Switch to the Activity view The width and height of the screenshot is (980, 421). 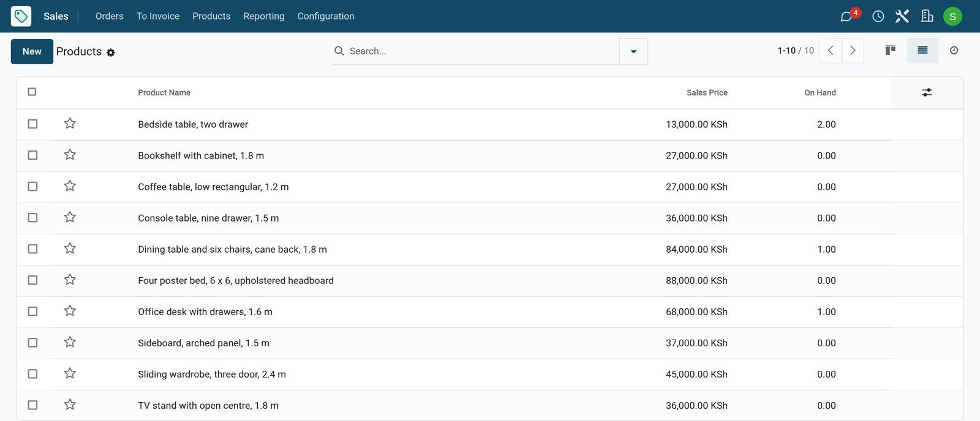tap(954, 50)
